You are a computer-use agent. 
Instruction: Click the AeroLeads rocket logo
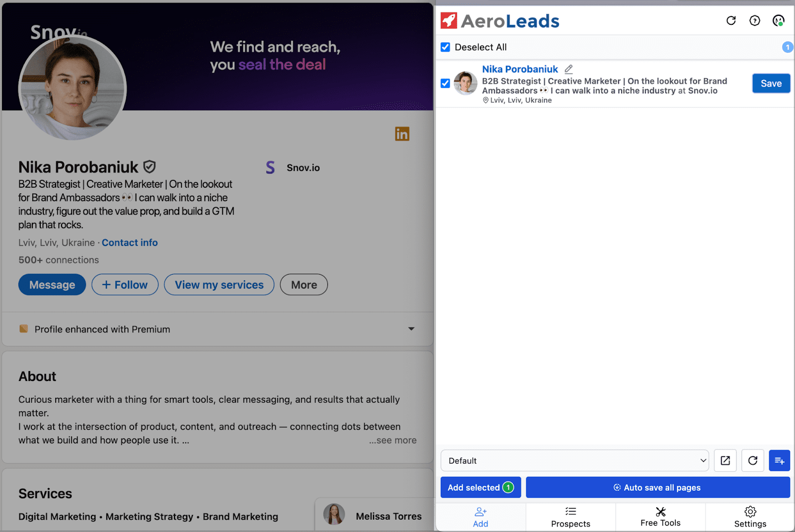click(449, 20)
